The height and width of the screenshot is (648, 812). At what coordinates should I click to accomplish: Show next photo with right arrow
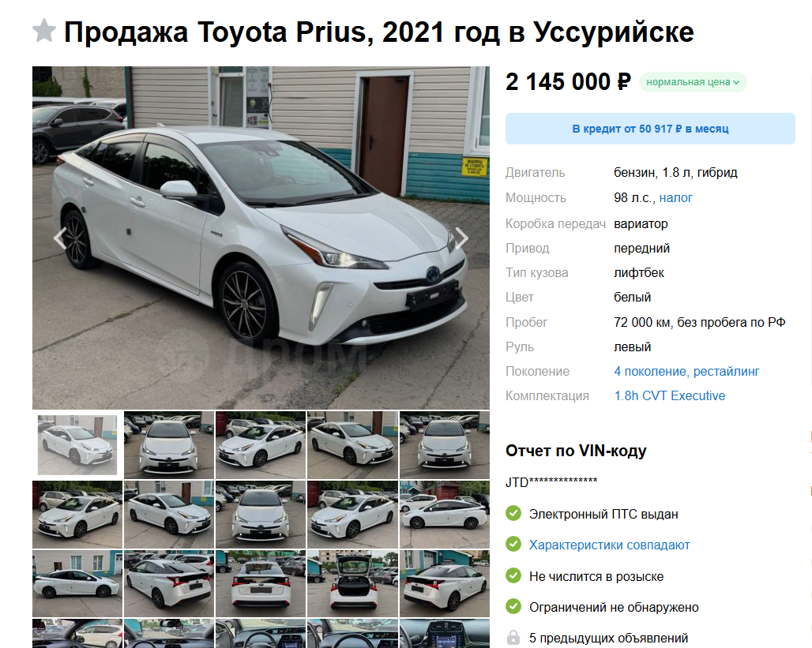click(x=461, y=238)
